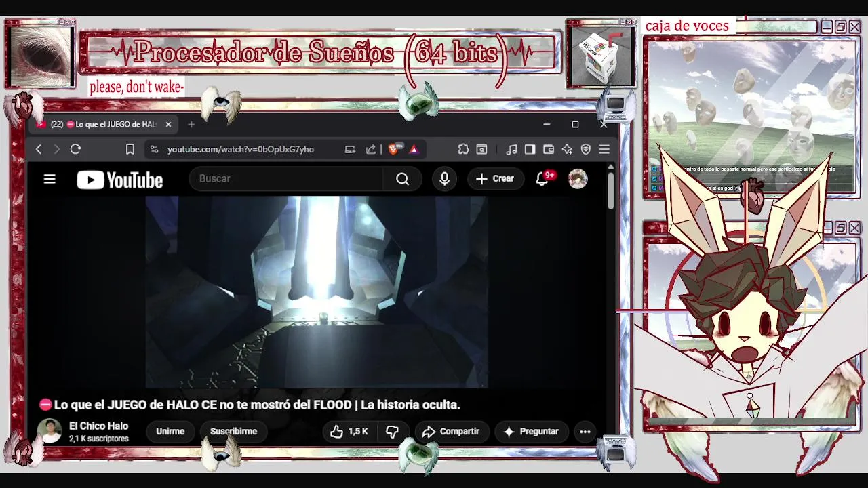Open a new browser tab
Viewport: 868px width, 488px height.
(191, 124)
